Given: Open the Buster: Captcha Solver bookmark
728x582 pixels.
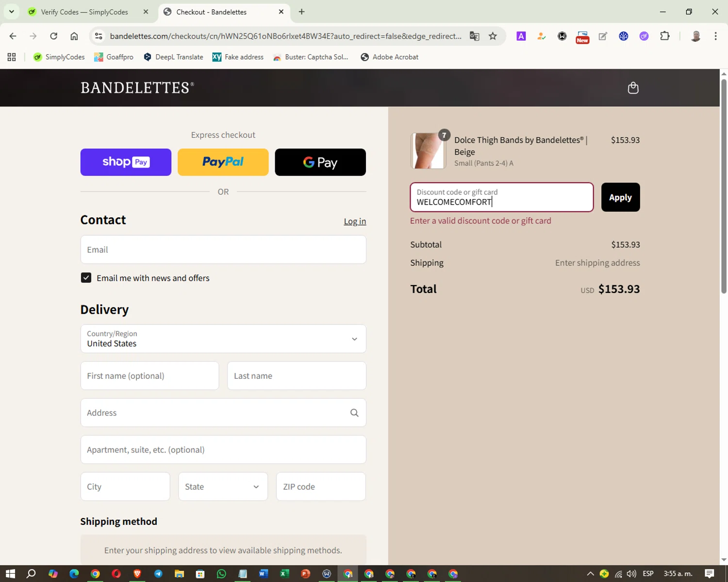Looking at the screenshot, I should click(311, 57).
